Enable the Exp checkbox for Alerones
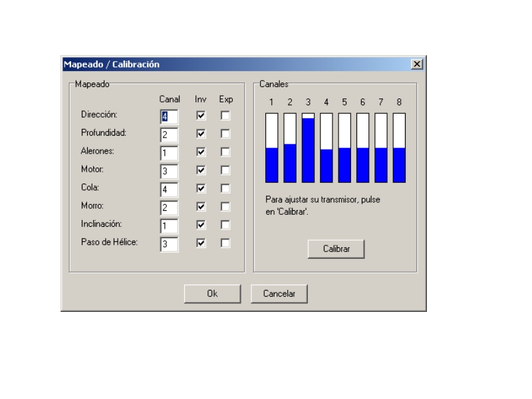 (225, 152)
